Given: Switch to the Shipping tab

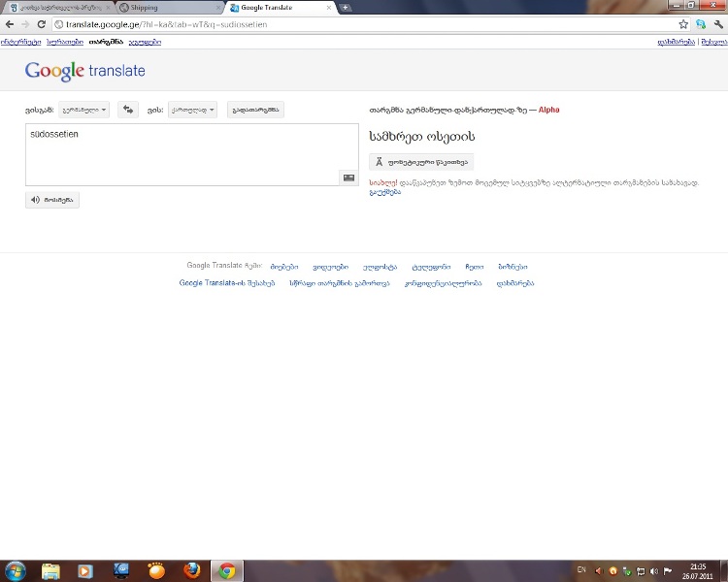Looking at the screenshot, I should (x=170, y=8).
